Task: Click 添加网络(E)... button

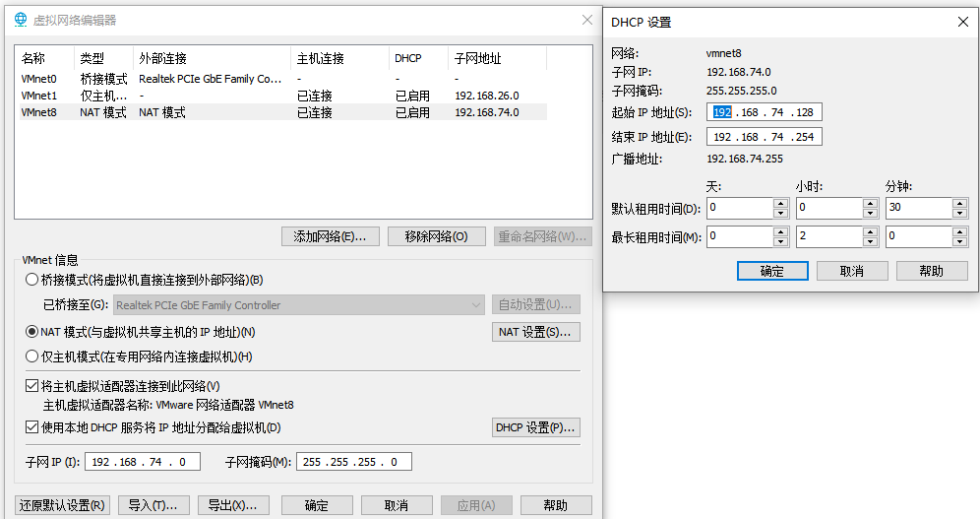Action: click(x=330, y=236)
